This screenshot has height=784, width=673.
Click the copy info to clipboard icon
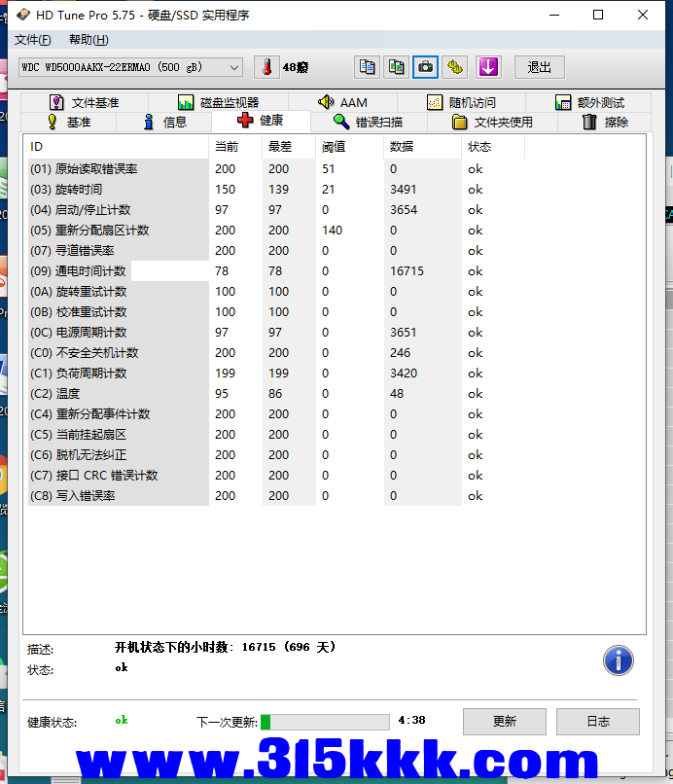(x=367, y=67)
